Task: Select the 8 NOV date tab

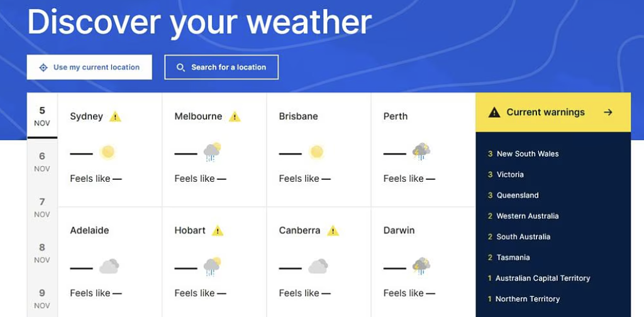Action: click(x=42, y=253)
